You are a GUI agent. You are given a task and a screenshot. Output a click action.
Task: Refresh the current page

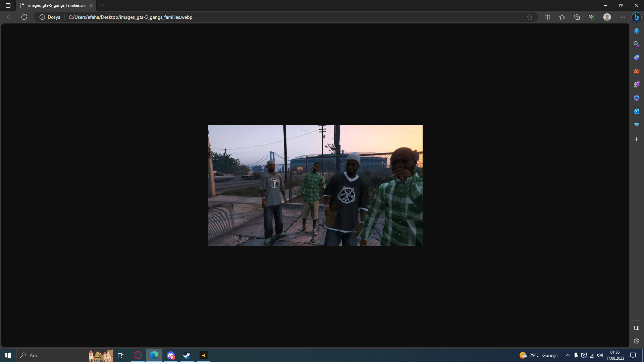click(24, 17)
